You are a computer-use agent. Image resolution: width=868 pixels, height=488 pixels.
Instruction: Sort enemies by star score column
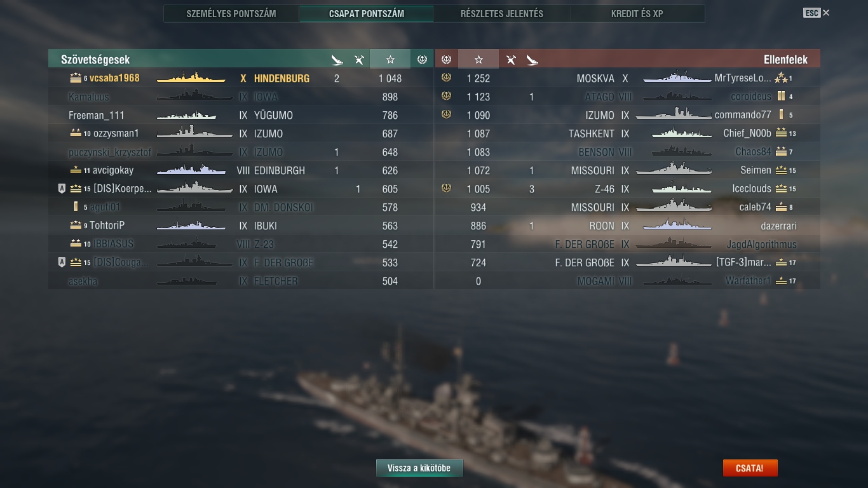point(478,59)
